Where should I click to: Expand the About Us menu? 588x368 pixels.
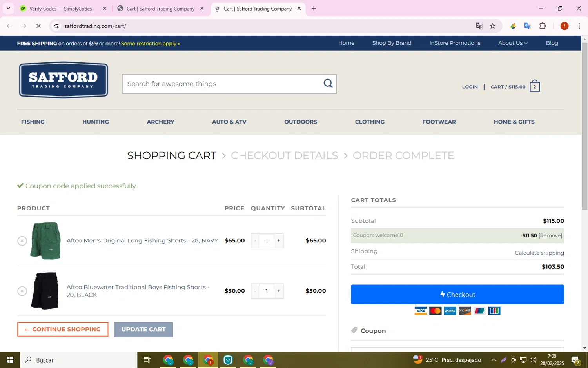513,43
